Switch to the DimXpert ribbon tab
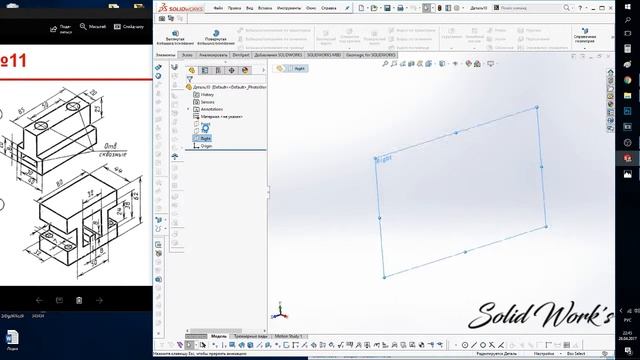The width and height of the screenshot is (640, 360). coord(241,55)
